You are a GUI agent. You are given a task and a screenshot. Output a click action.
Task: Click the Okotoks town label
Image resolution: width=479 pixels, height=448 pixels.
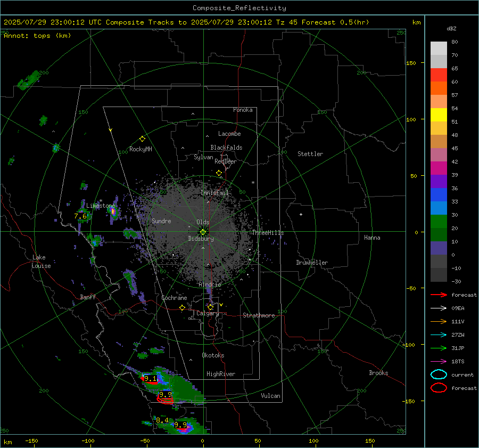tap(213, 355)
